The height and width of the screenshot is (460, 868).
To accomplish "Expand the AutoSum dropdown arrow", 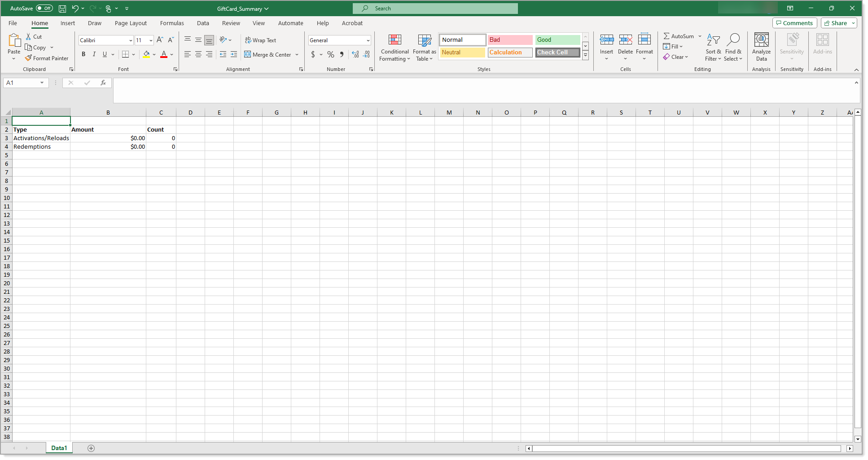I will 700,36.
